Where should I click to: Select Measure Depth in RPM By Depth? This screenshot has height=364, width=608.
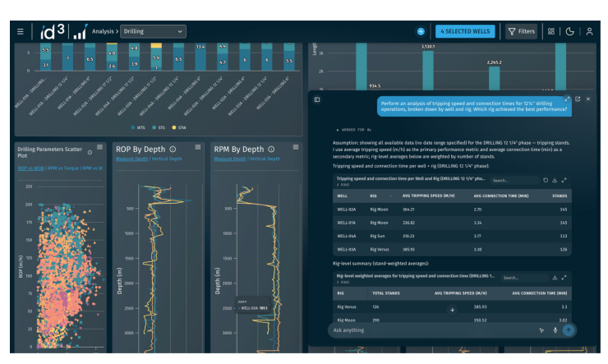(x=230, y=159)
